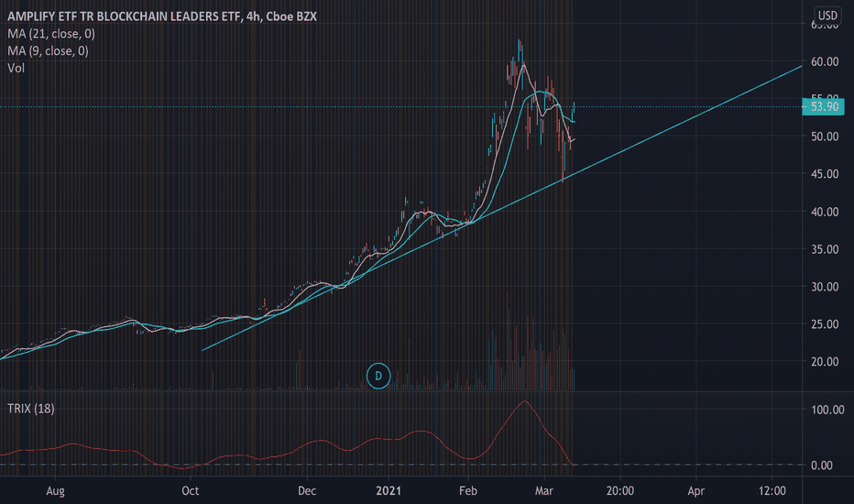Click the 45.00 price axis label

825,174
